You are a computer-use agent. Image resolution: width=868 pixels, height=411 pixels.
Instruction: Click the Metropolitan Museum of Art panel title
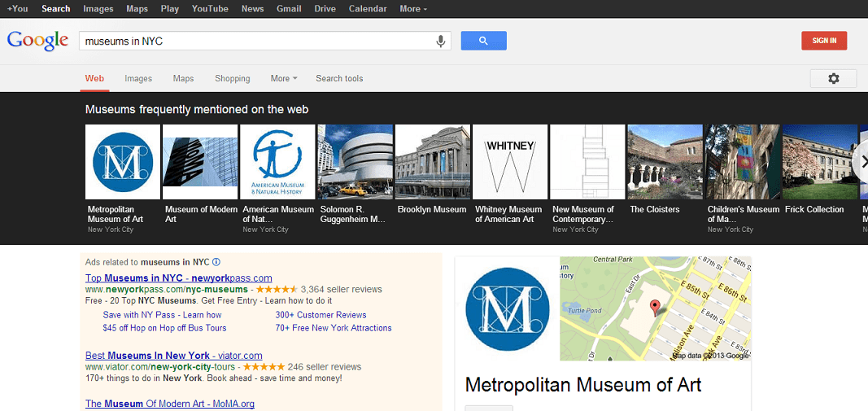(x=583, y=384)
